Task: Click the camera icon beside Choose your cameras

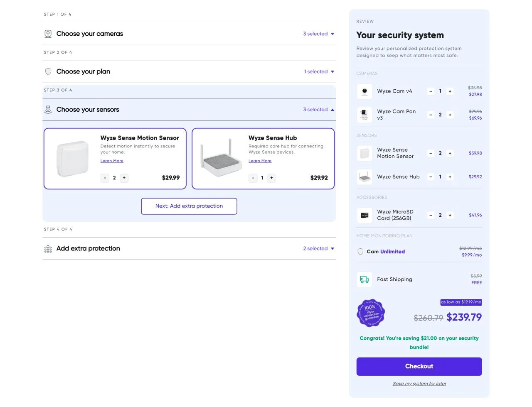Action: click(48, 34)
